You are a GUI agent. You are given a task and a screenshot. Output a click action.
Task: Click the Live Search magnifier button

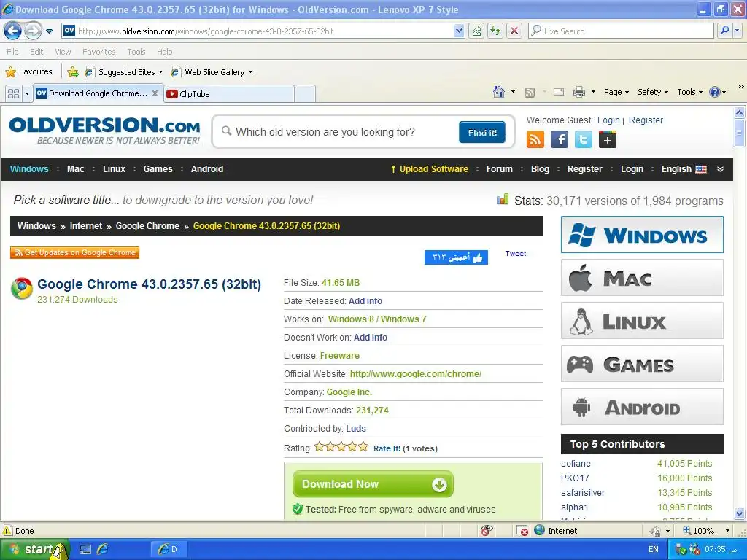coord(724,31)
